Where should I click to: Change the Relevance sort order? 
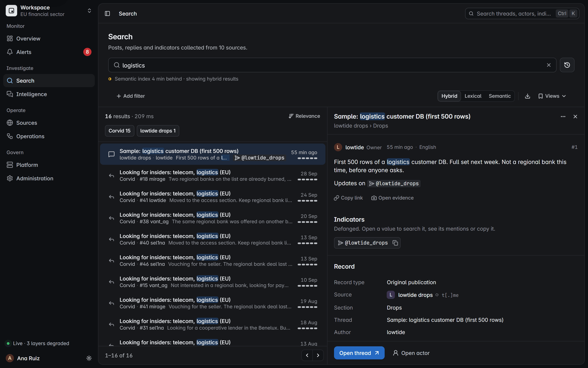(304, 116)
